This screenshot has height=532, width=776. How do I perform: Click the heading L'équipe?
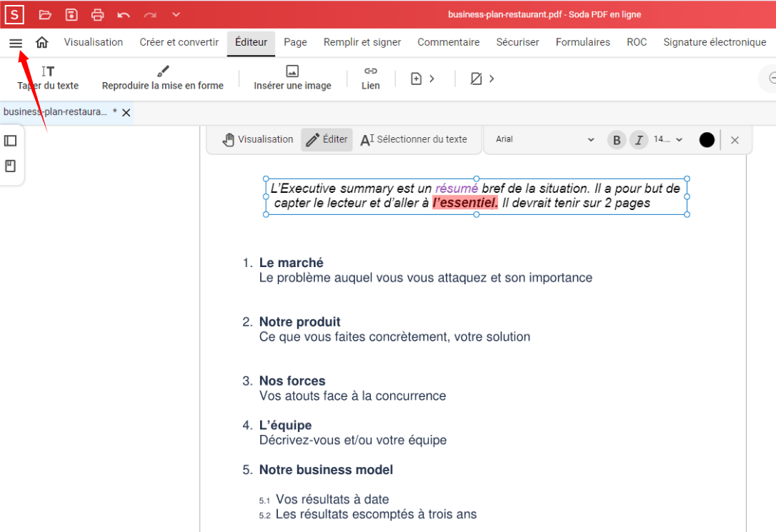coord(286,425)
